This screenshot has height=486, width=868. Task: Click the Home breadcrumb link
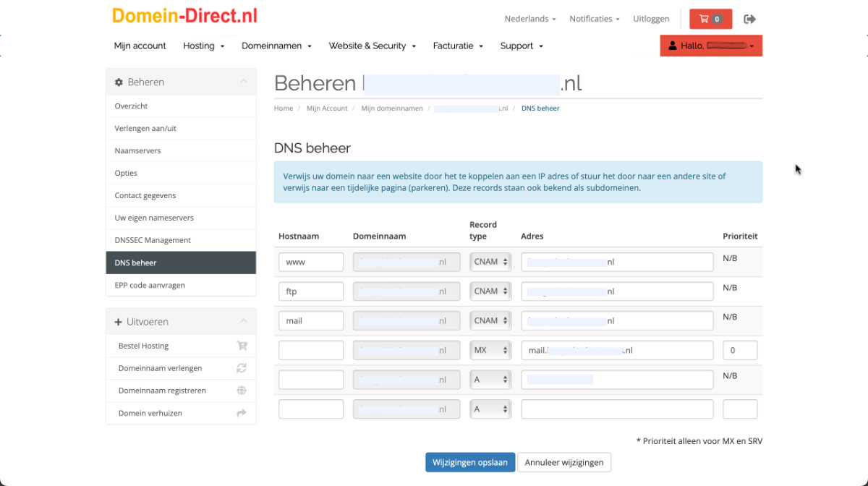coord(283,108)
